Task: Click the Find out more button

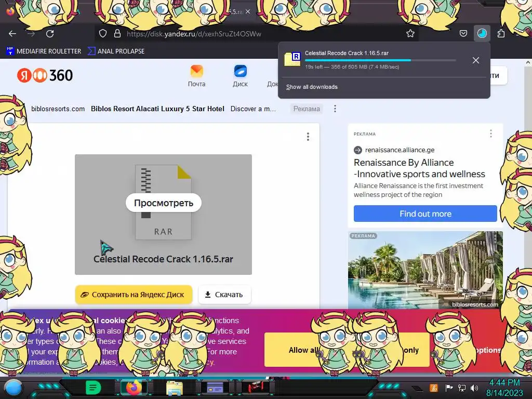Action: tap(425, 214)
